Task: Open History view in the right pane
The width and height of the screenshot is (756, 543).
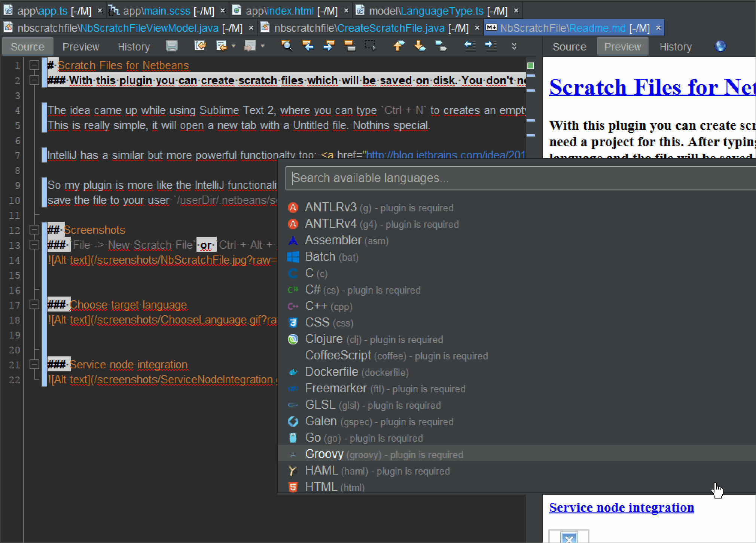Action: (x=675, y=47)
